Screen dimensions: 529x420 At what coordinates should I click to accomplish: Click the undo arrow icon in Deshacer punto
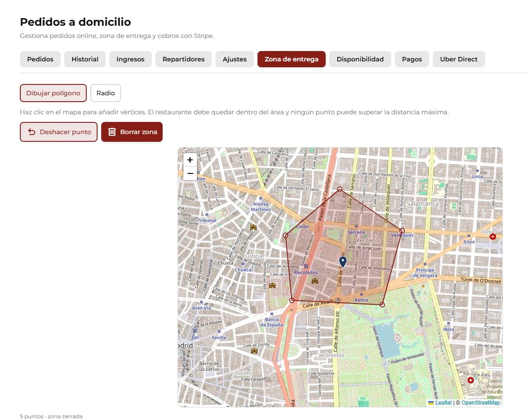(32, 132)
